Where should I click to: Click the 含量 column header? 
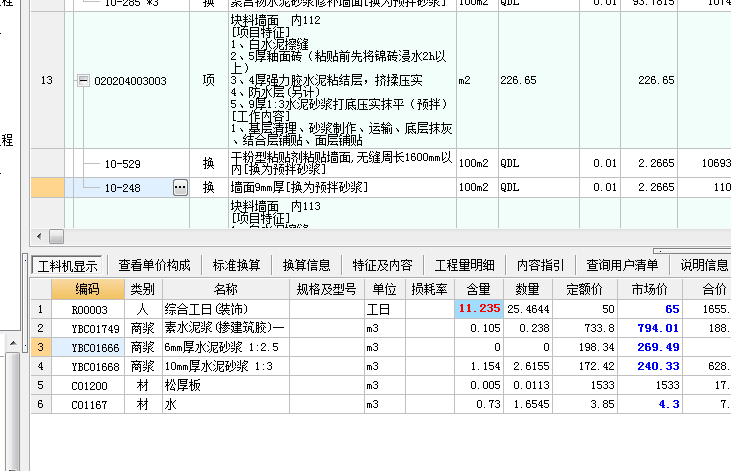(x=479, y=290)
